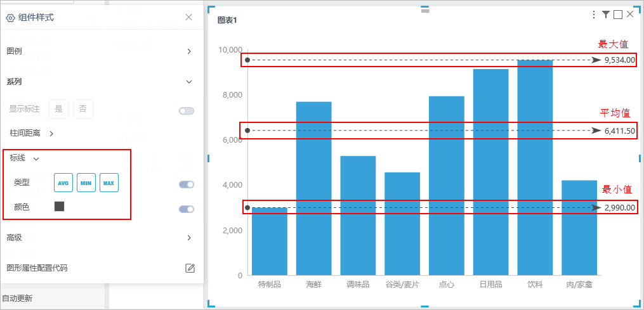This screenshot has width=644, height=310.
Task: Toggle the 显示标注 switch
Action: (x=187, y=111)
